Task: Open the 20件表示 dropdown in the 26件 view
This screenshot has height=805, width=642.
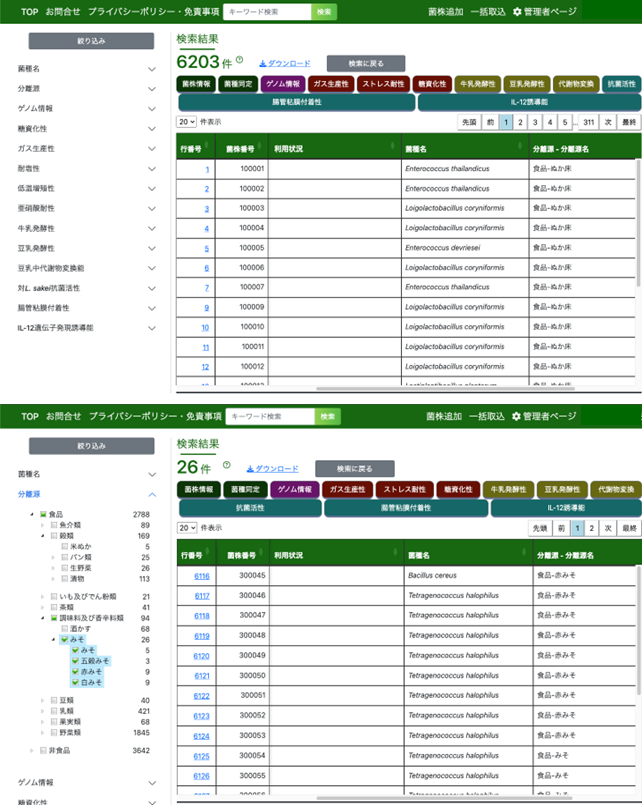Action: click(187, 528)
